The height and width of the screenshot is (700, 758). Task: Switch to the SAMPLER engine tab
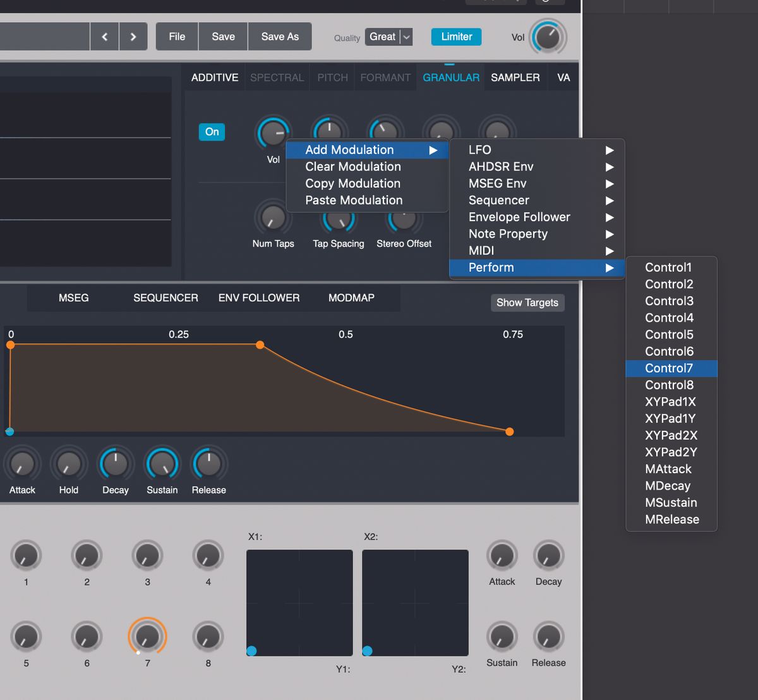coord(515,77)
